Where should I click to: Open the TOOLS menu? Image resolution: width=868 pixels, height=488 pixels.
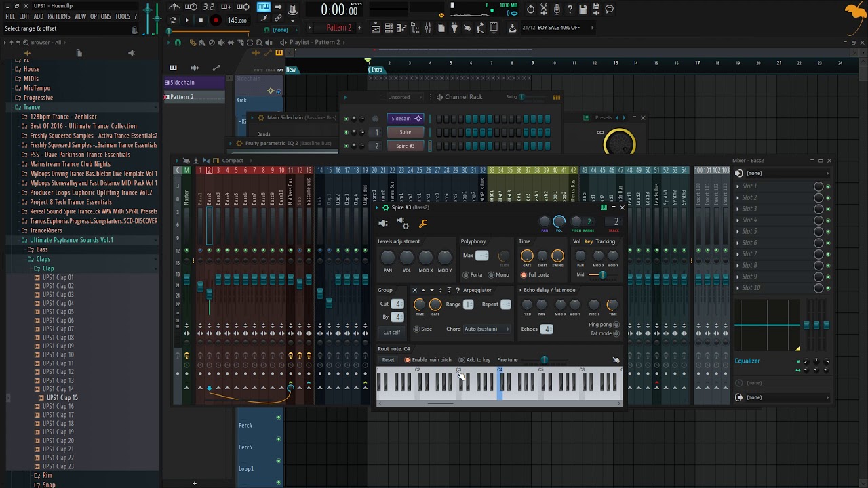click(123, 16)
